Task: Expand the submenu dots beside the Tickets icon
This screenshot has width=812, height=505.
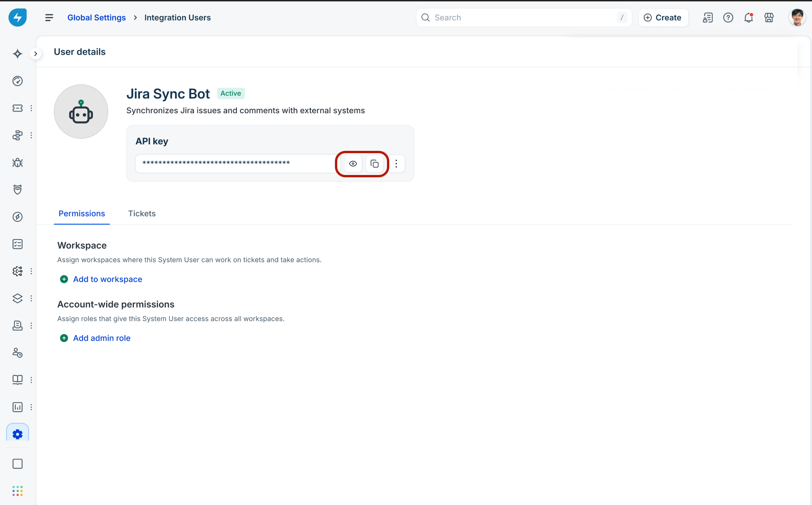Action: pyautogui.click(x=31, y=108)
